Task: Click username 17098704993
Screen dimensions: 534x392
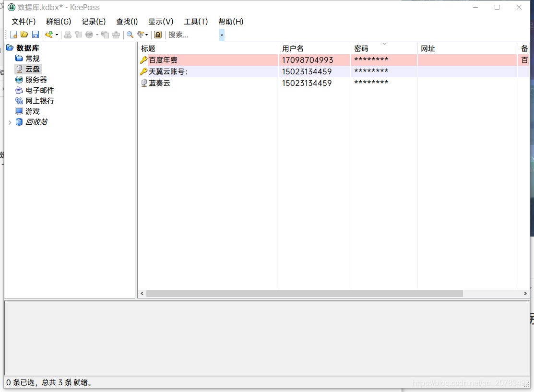Action: pos(308,60)
